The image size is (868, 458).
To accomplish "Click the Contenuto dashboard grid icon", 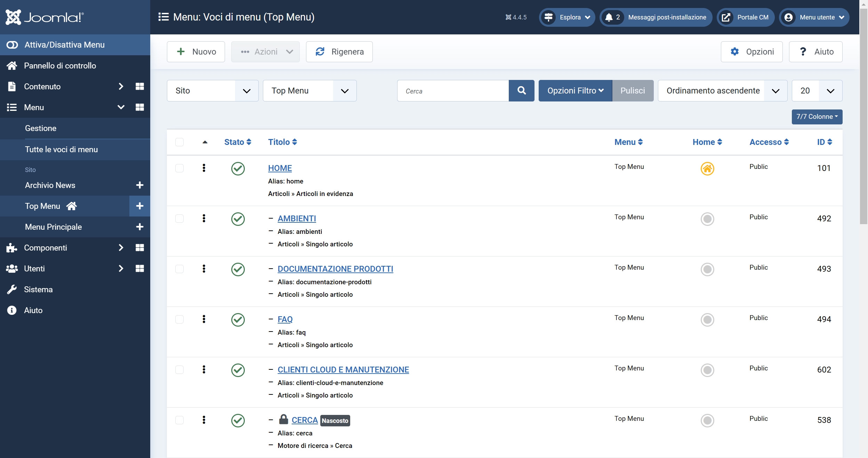I will (139, 87).
